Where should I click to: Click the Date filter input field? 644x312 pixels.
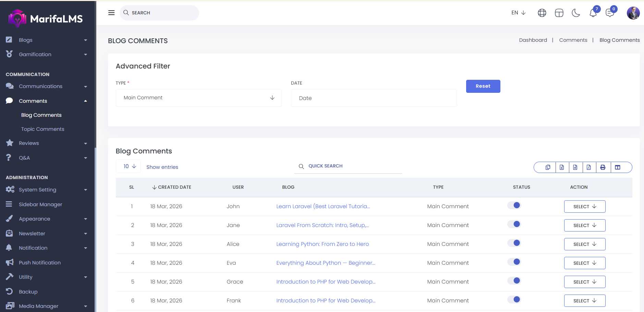[374, 98]
